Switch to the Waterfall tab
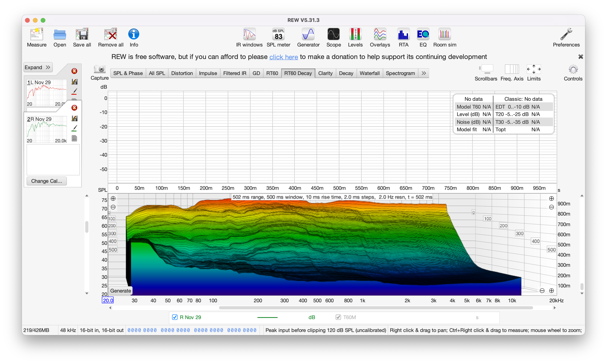The width and height of the screenshot is (607, 364). tap(369, 73)
